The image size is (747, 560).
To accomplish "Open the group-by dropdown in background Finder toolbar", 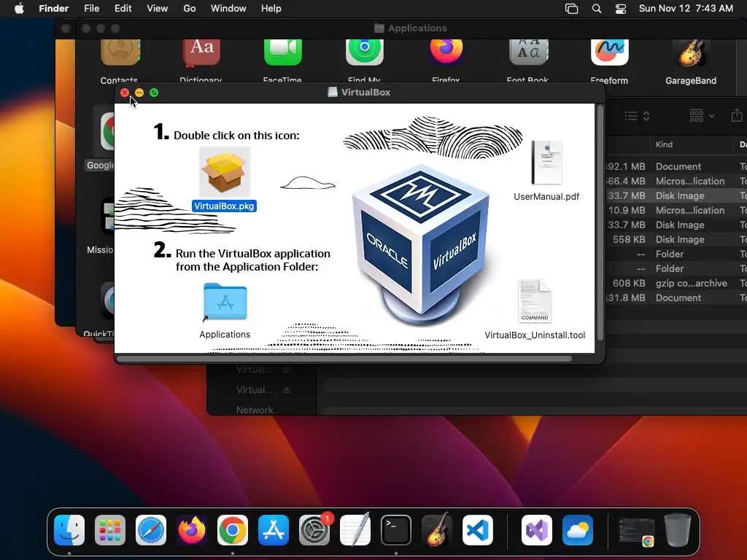I will click(x=703, y=116).
